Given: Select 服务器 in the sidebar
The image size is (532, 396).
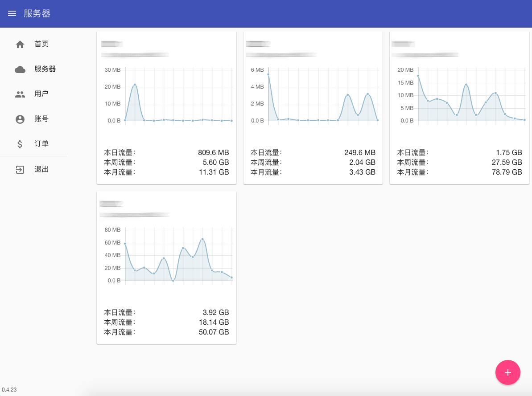Looking at the screenshot, I should [x=45, y=69].
